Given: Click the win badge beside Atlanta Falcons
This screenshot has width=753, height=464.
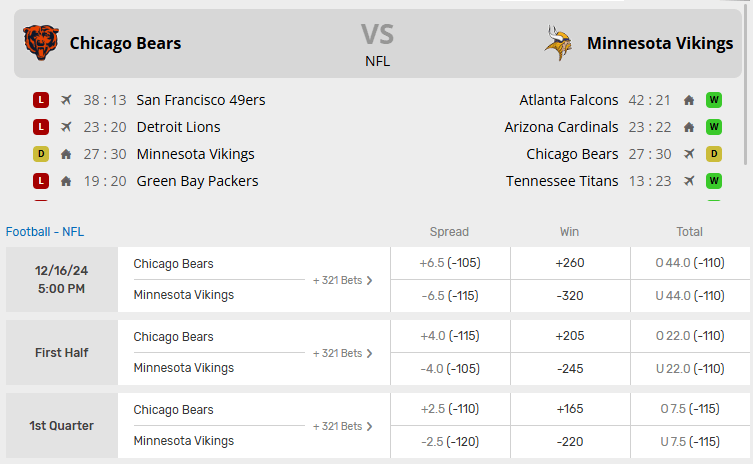Looking at the screenshot, I should tap(714, 100).
